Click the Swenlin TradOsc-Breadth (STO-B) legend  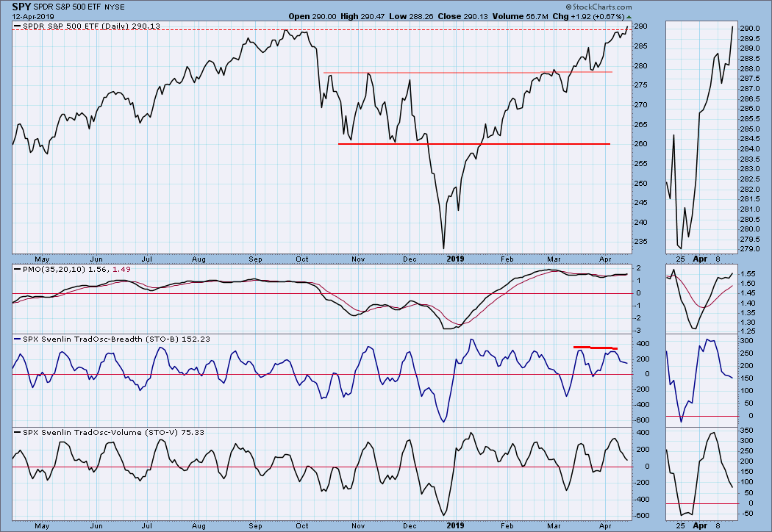point(112,339)
